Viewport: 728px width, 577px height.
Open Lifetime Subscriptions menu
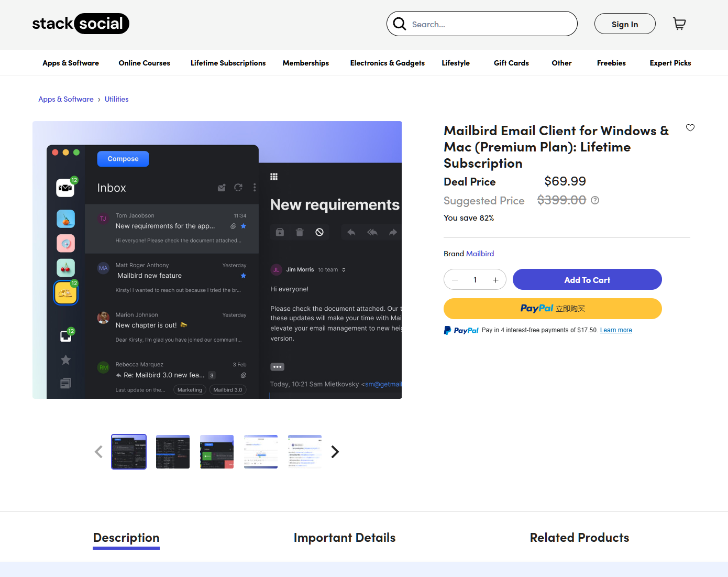(228, 63)
